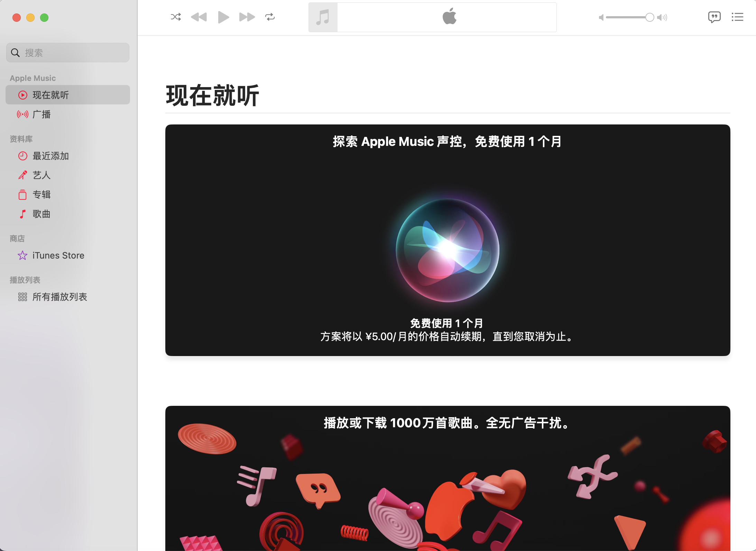Open 广播 radio section
This screenshot has height=551, width=756.
(42, 114)
